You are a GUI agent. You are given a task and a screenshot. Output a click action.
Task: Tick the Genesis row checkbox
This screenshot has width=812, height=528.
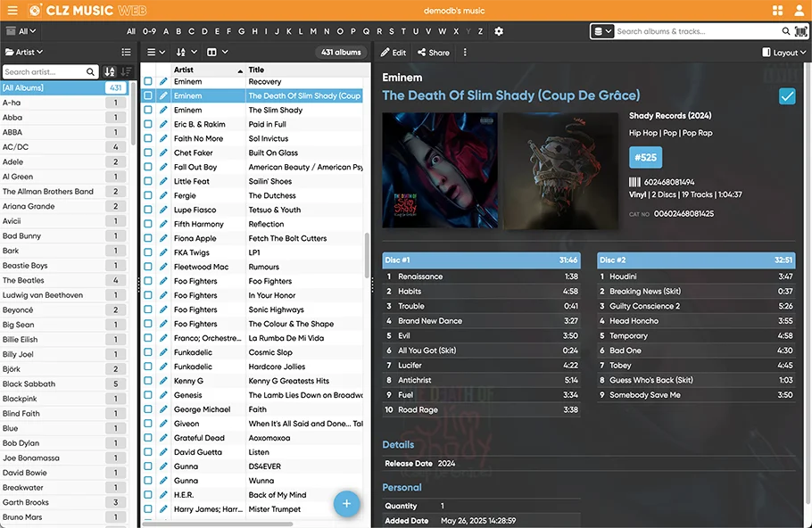(x=148, y=394)
